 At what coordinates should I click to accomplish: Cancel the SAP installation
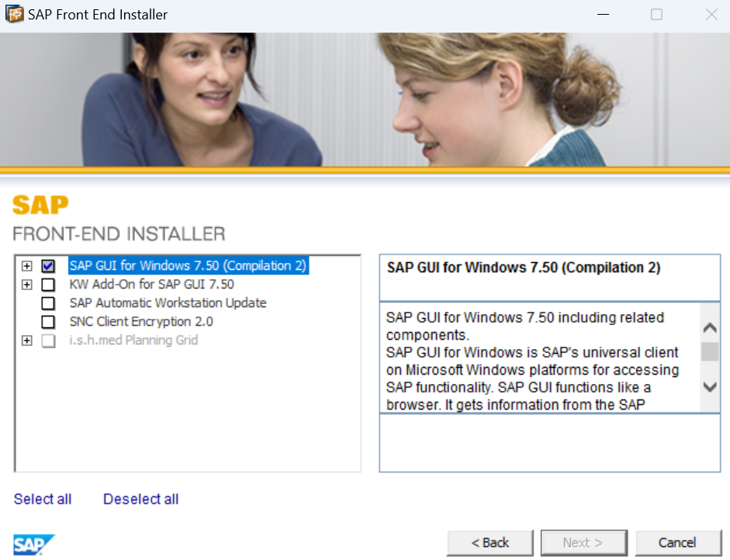tap(678, 542)
